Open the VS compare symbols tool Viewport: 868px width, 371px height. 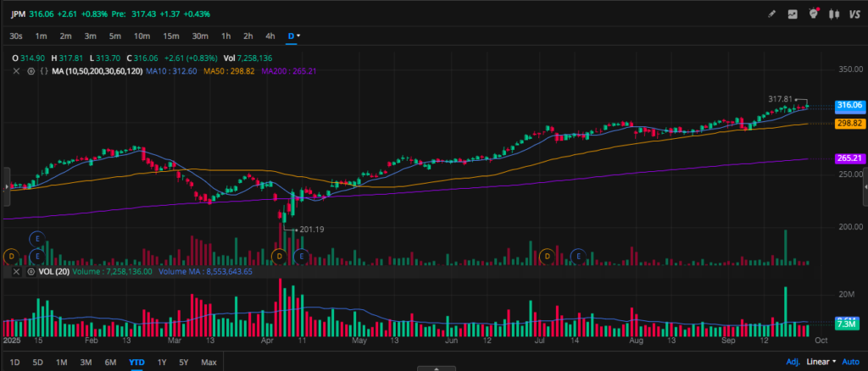pos(854,14)
